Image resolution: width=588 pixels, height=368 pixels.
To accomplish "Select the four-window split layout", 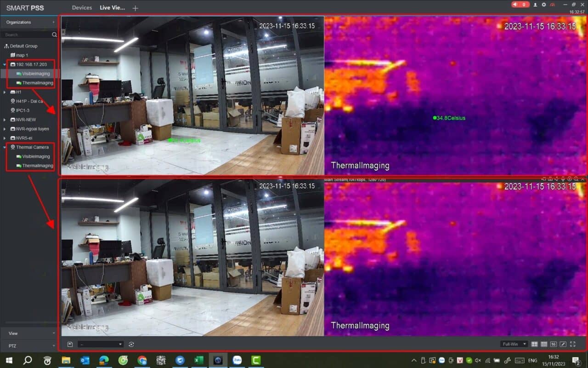I will 534,344.
